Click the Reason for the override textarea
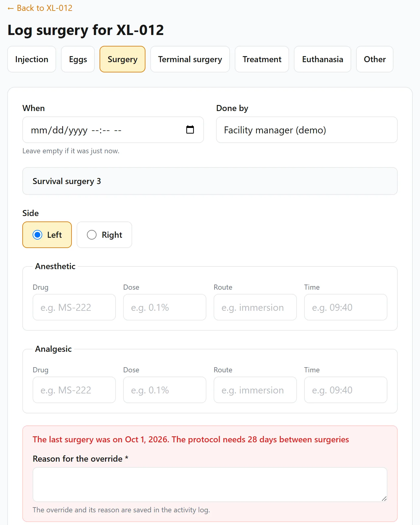 pos(210,485)
